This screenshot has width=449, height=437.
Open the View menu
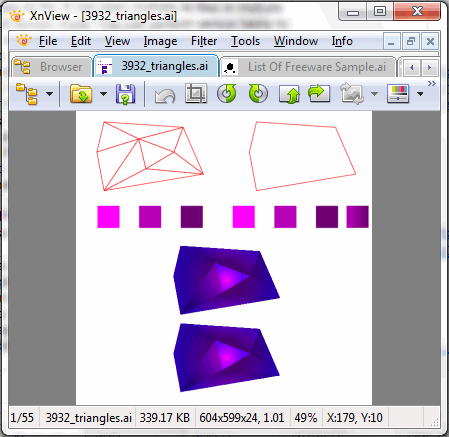tap(117, 41)
